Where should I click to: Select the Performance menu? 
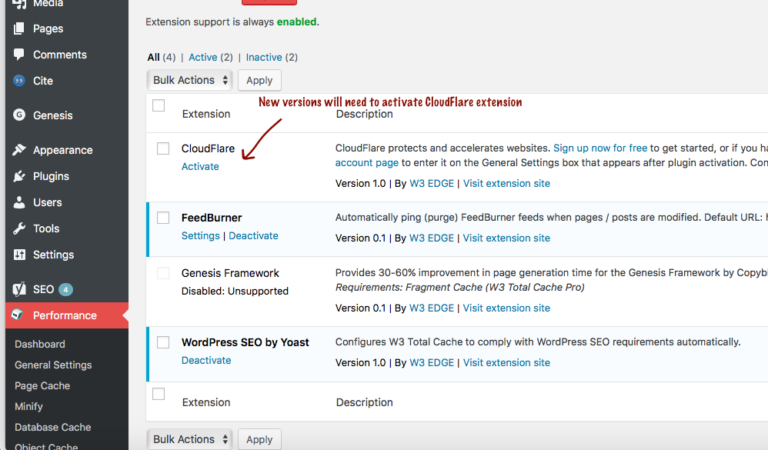65,315
